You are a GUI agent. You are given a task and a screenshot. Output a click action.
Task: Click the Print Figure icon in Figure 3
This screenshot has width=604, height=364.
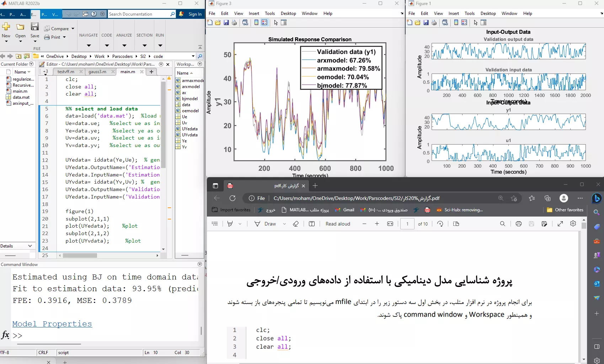[x=234, y=22]
